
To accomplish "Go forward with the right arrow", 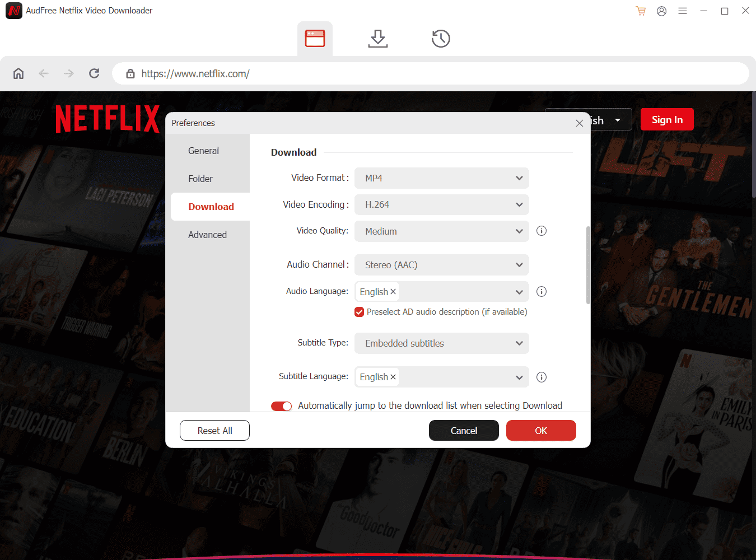I will point(69,73).
